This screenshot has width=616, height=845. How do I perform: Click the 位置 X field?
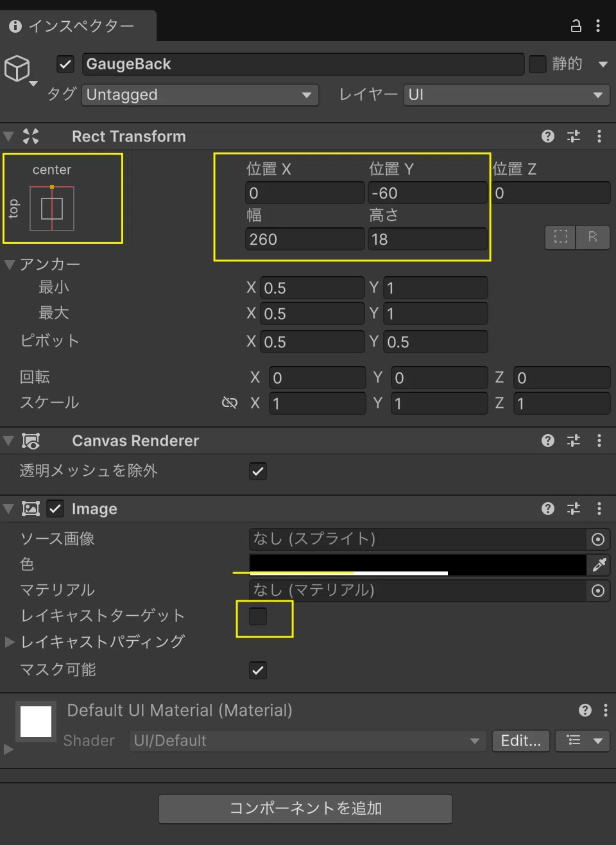click(x=305, y=193)
